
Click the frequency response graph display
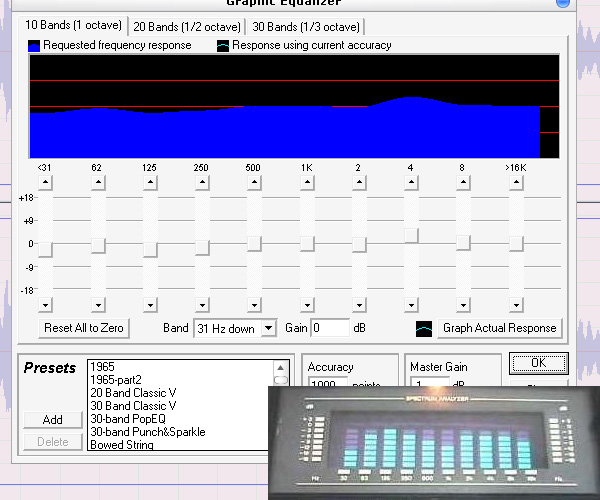click(x=294, y=106)
